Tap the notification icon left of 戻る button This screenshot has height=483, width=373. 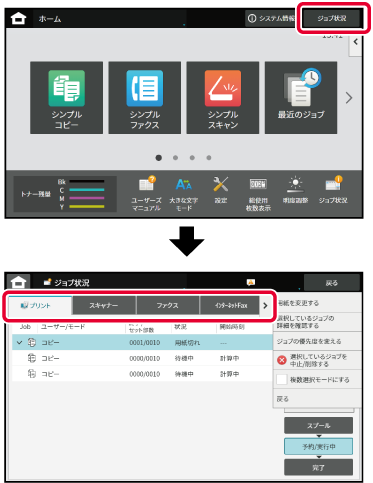251,282
